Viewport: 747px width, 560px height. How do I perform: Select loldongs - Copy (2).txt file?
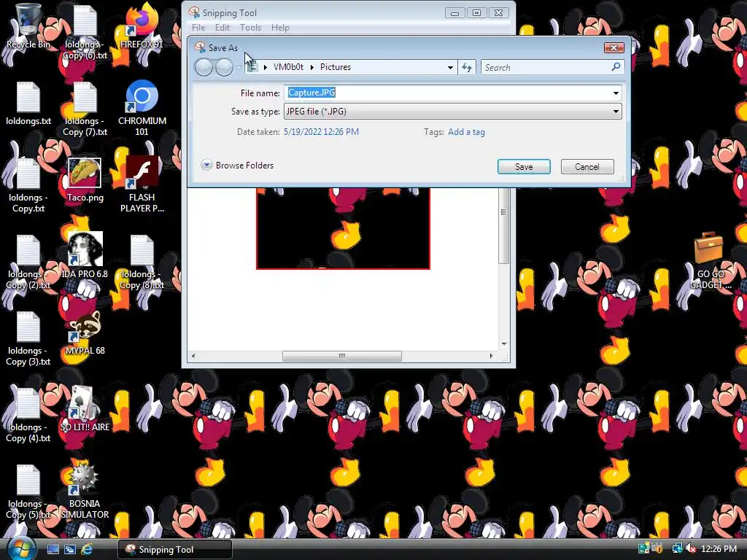tap(28, 262)
